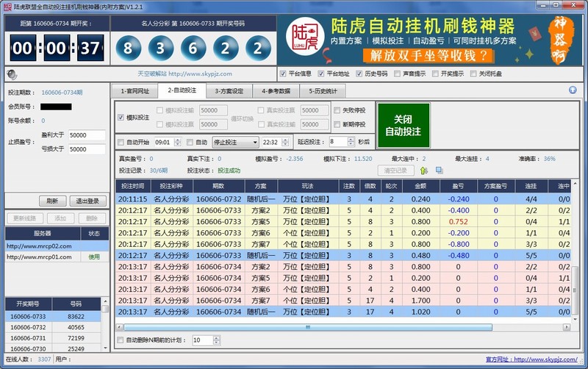Click the speaker icon beside the announcement bar
588x369 pixels.
tap(12, 74)
